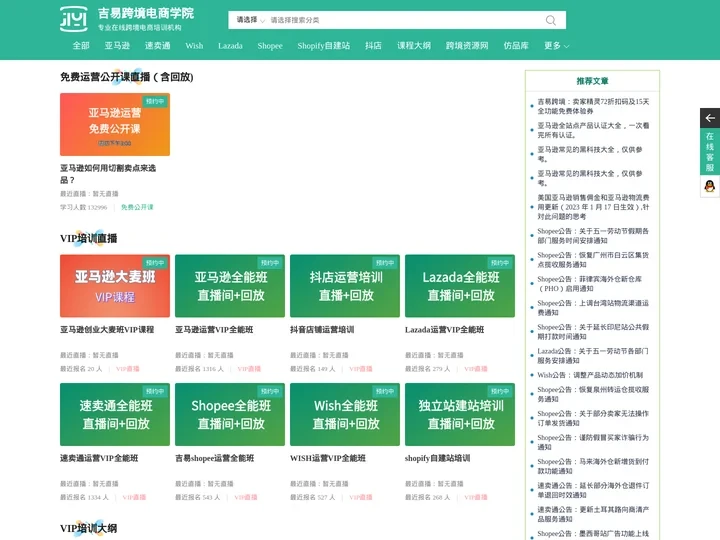Screen dimensions: 720x540
Task: Click the 推荐文章 panel heading
Action: (x=592, y=81)
